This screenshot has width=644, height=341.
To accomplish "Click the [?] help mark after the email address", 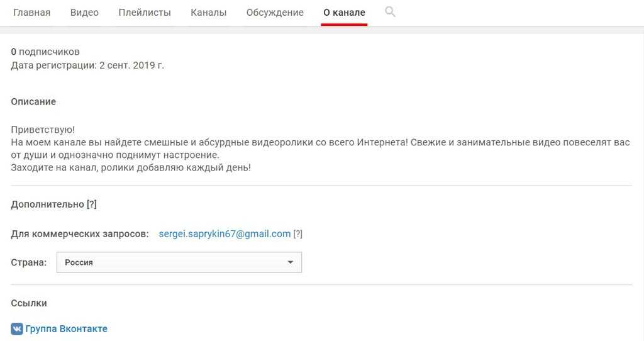I will pos(298,234).
